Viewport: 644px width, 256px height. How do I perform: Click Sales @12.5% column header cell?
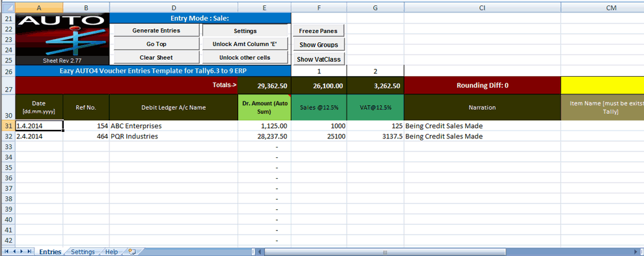(319, 107)
